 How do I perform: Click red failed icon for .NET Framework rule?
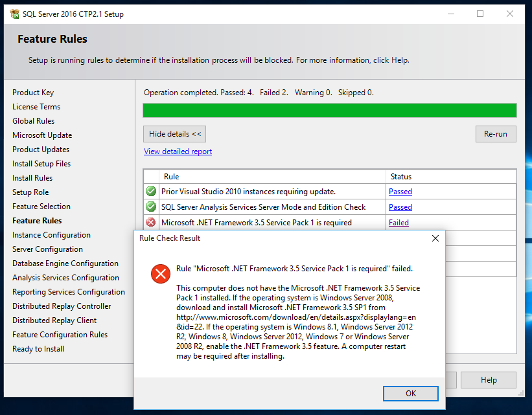click(x=151, y=223)
